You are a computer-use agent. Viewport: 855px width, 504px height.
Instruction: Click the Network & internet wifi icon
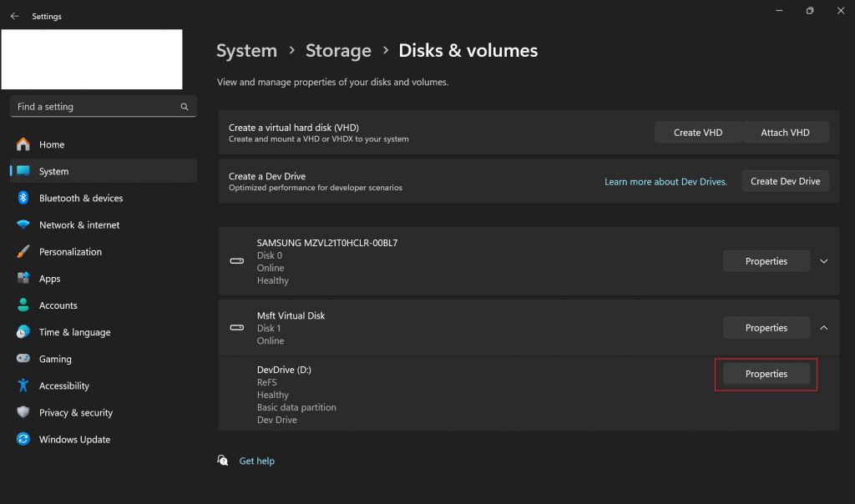coord(23,225)
